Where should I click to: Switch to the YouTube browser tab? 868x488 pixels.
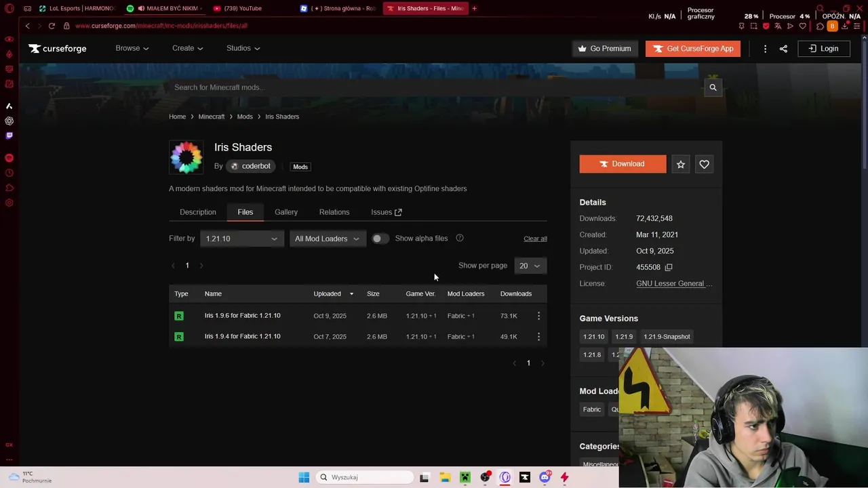click(x=251, y=8)
